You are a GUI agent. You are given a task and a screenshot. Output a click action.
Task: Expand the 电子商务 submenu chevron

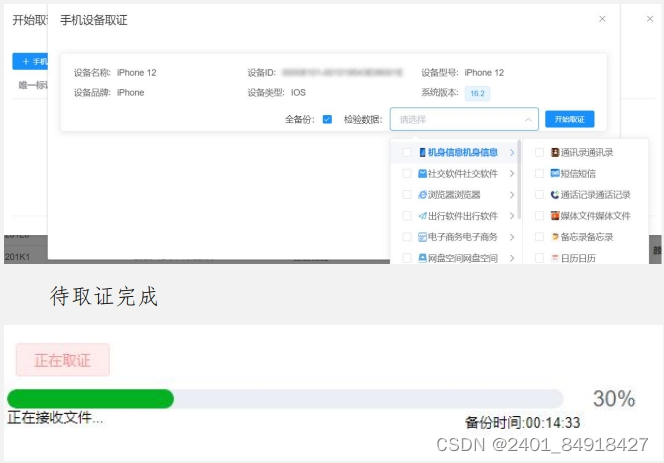point(512,237)
